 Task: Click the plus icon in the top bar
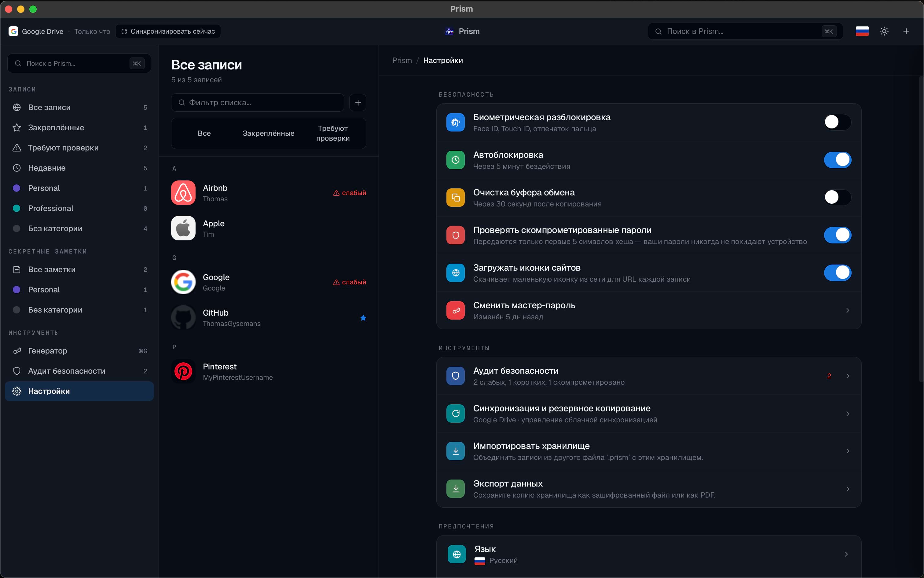[x=906, y=31]
